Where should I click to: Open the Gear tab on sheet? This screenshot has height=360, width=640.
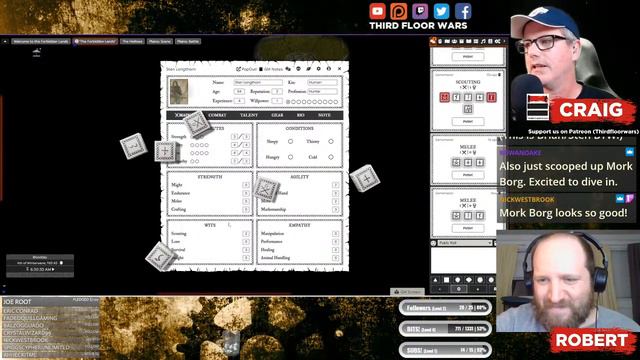(x=277, y=116)
